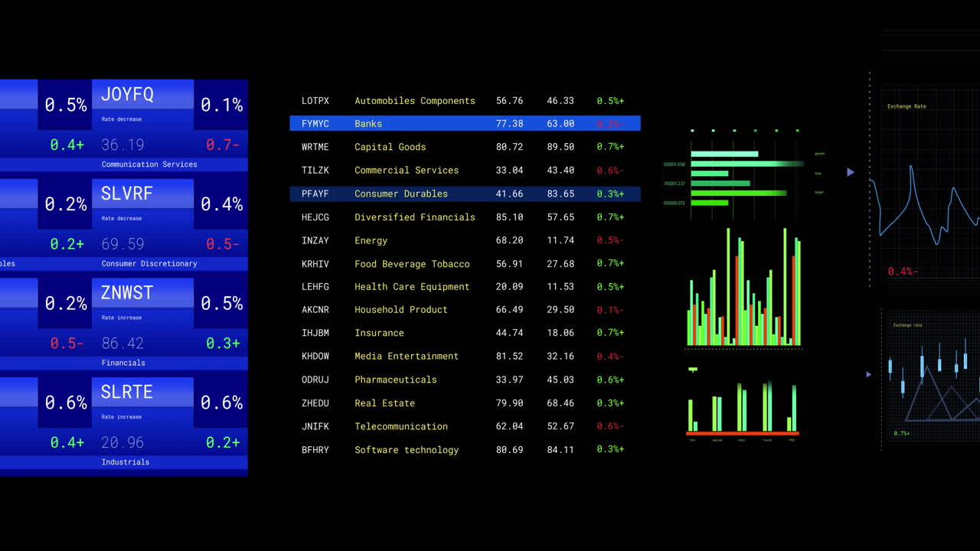Open the Diversified Financials sector entry

(x=414, y=217)
